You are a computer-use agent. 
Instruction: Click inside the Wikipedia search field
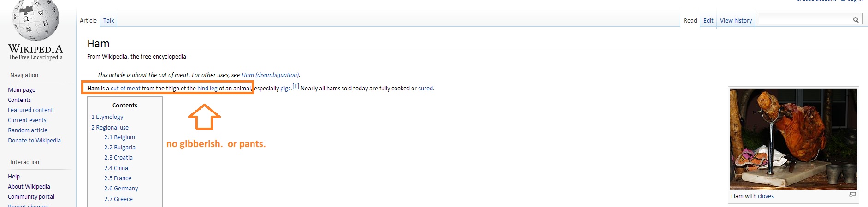point(804,19)
